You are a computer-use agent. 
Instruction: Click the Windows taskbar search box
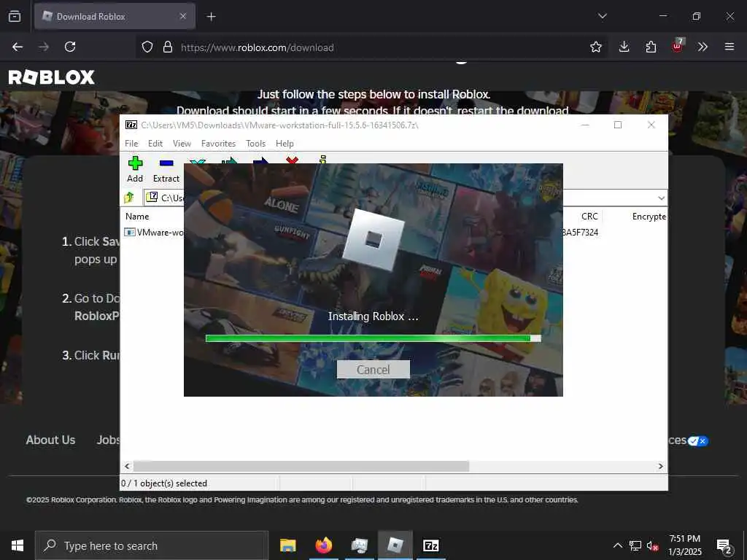point(152,545)
